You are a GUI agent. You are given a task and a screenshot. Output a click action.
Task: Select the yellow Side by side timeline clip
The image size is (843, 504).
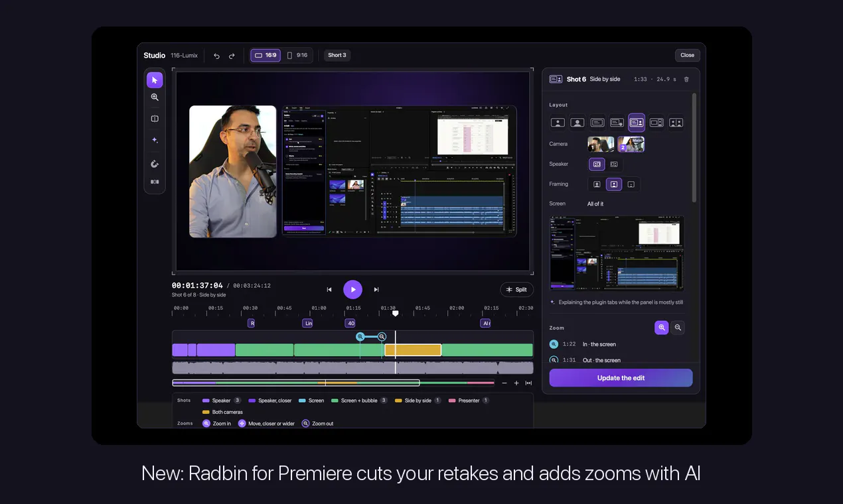point(413,350)
